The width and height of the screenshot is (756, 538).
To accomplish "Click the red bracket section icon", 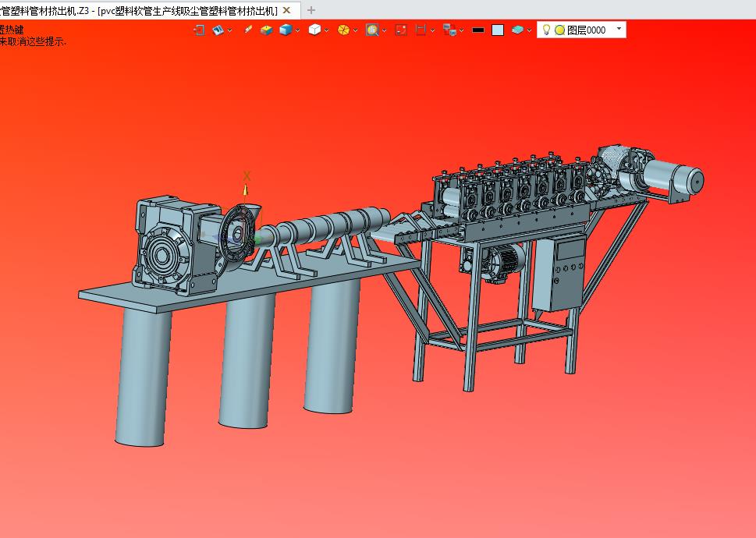I will click(421, 30).
